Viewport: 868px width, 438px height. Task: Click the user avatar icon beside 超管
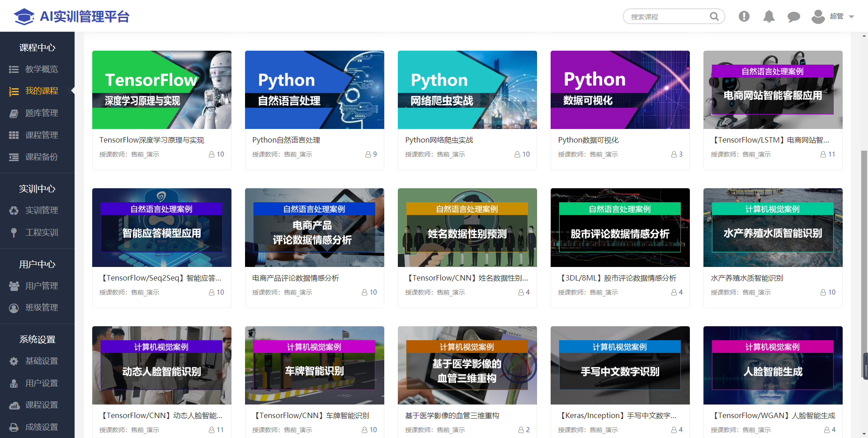(818, 16)
